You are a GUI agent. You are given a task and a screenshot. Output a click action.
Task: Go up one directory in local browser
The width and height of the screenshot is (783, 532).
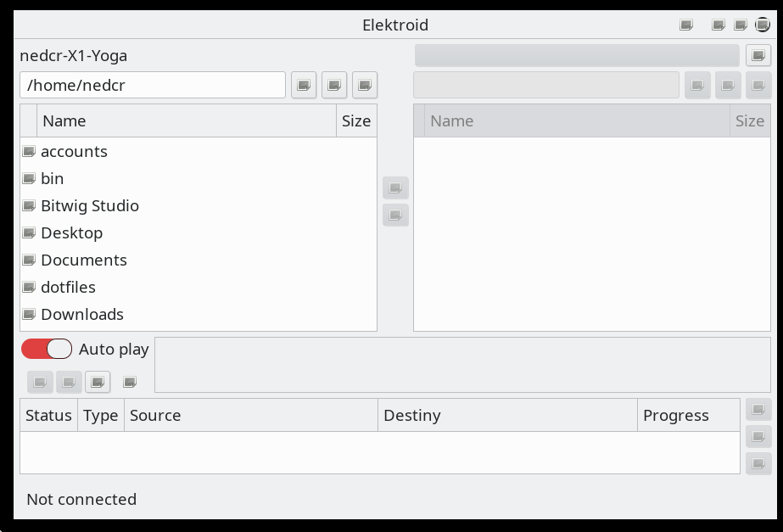[x=304, y=85]
